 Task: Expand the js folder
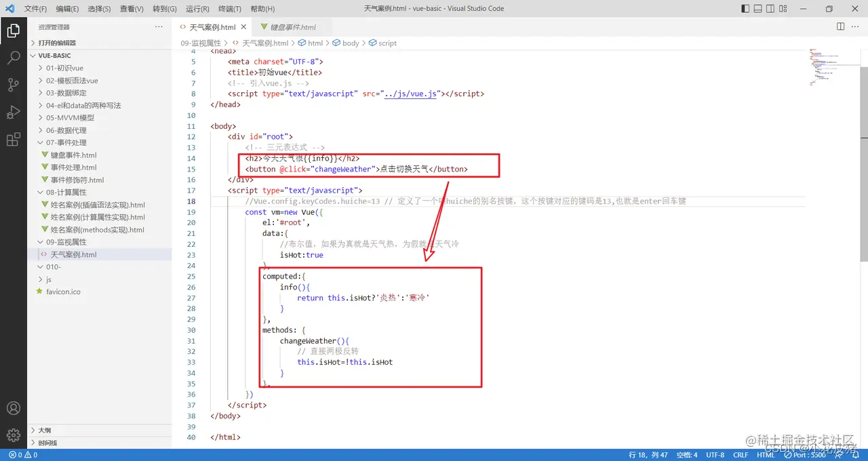coord(100,279)
